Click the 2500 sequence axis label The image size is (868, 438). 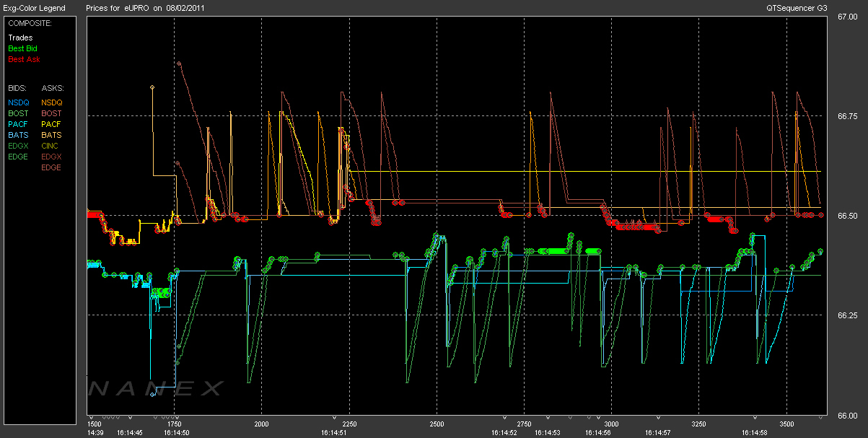click(x=436, y=424)
